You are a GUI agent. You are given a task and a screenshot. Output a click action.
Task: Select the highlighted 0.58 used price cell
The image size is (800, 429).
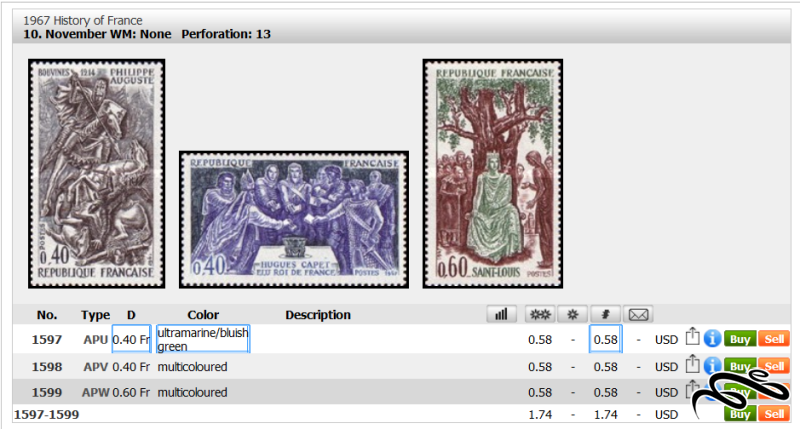(606, 339)
